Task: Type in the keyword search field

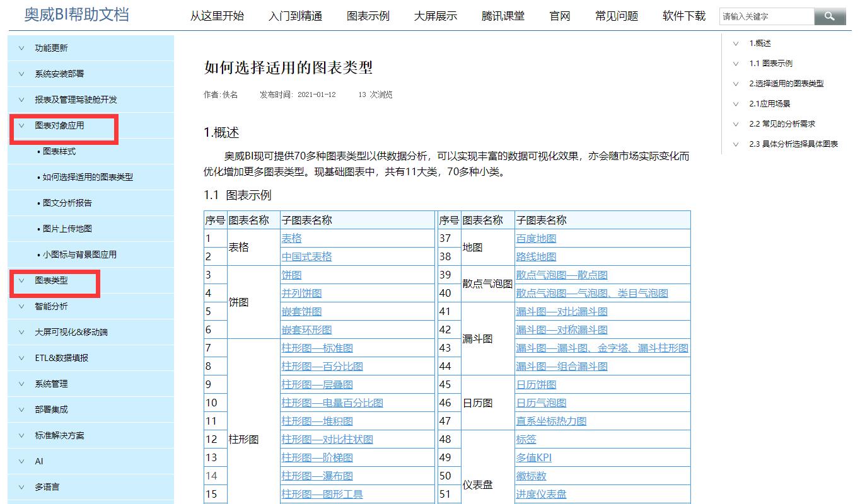Action: [766, 16]
